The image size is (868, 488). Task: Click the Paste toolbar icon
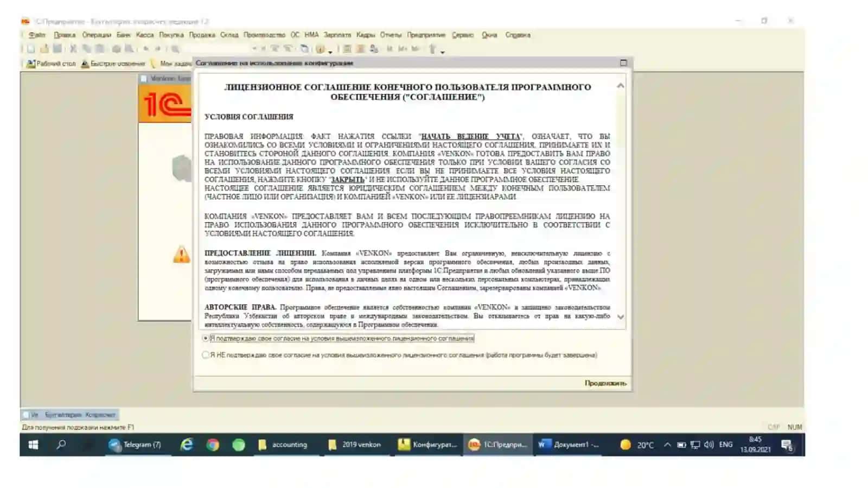(100, 49)
